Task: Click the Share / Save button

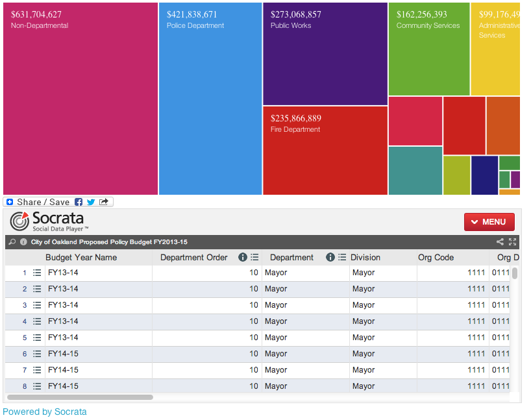Action: pos(58,202)
